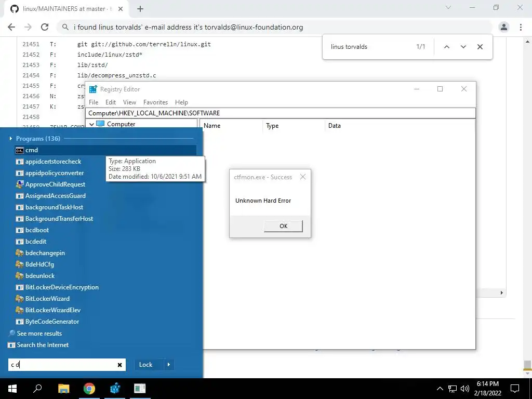Launch bdechangepin from the results

40,253
